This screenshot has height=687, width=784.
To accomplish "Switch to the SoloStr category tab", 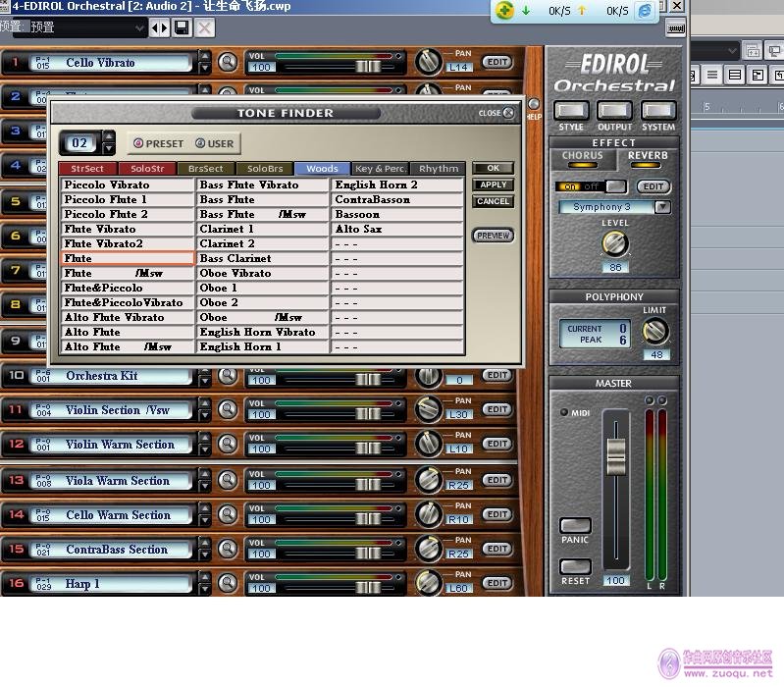I will [x=147, y=169].
